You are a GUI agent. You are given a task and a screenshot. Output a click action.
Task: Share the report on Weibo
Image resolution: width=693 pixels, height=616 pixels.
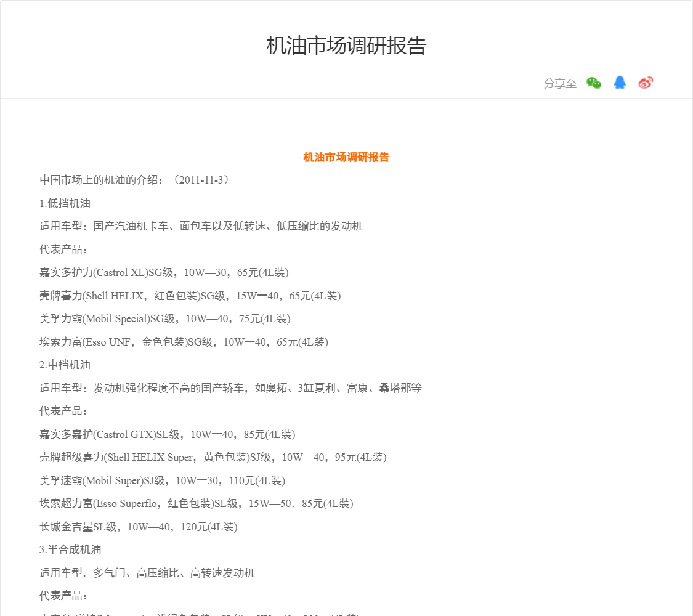tap(646, 83)
